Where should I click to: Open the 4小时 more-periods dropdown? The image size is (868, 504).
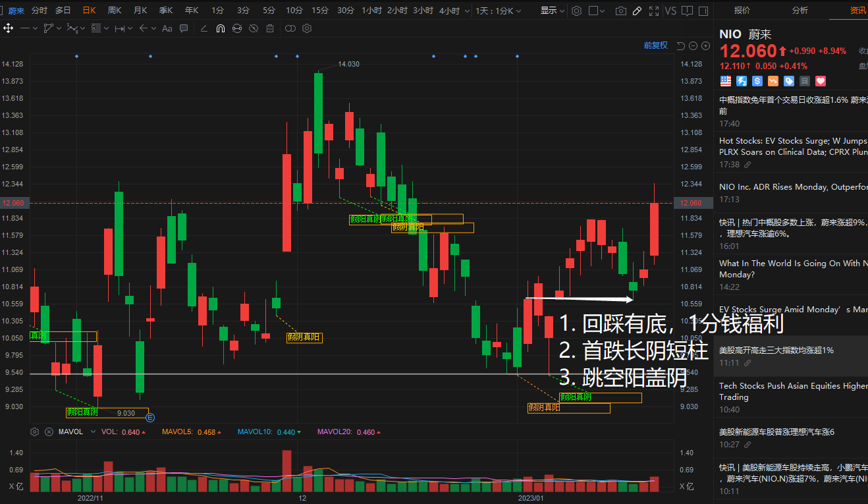[x=467, y=11]
